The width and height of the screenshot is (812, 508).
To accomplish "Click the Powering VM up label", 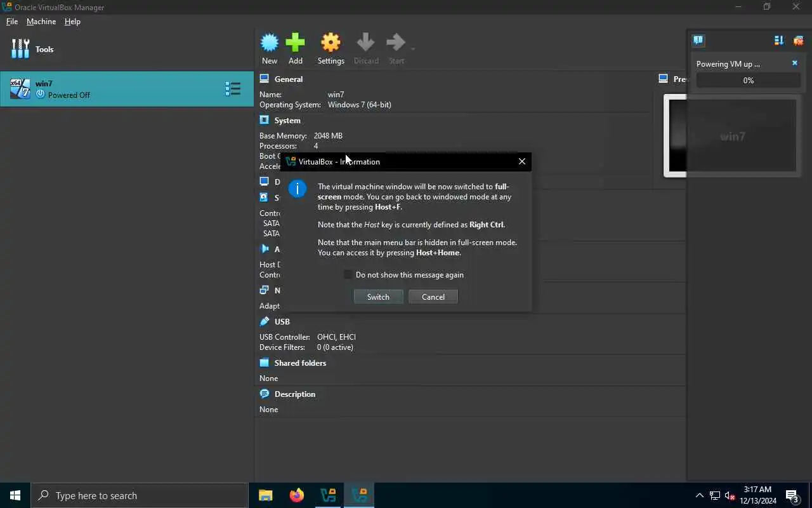I will 728,63.
